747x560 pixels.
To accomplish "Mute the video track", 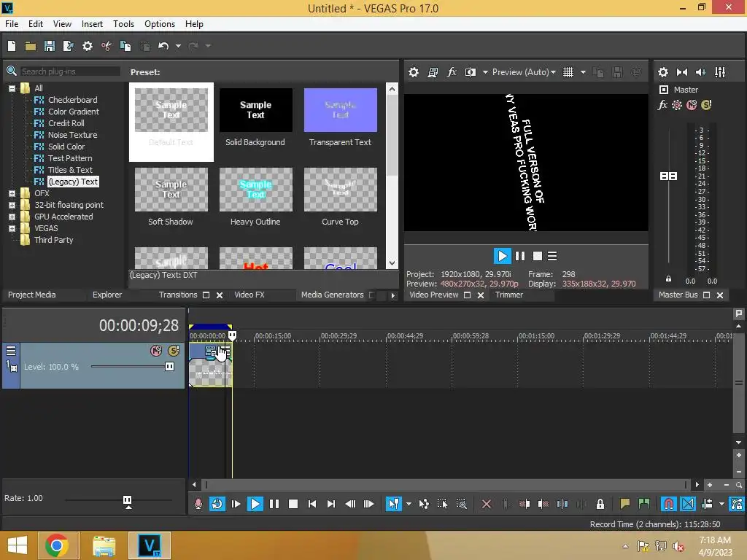I will pyautogui.click(x=156, y=351).
